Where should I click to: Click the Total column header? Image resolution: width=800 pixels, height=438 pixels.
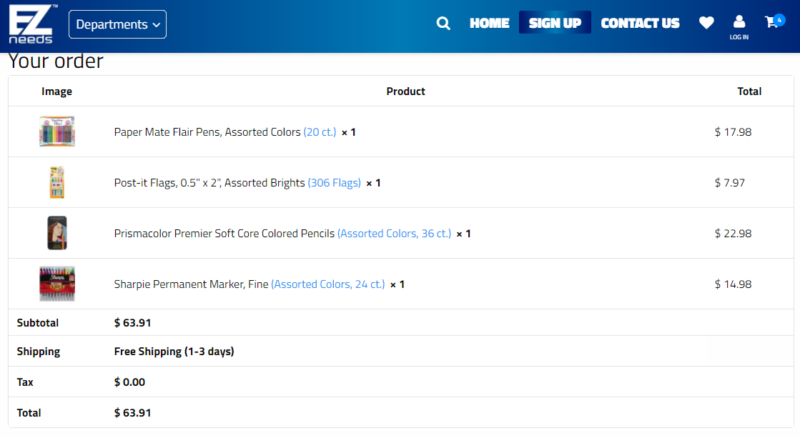(749, 91)
